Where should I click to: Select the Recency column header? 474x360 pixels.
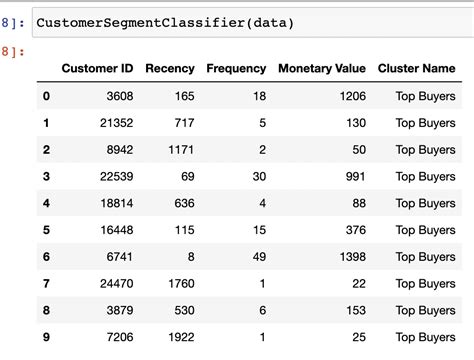tap(170, 68)
